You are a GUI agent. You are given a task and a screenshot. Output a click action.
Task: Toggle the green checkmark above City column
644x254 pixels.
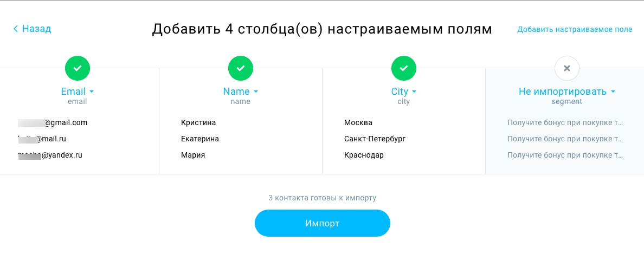point(404,68)
